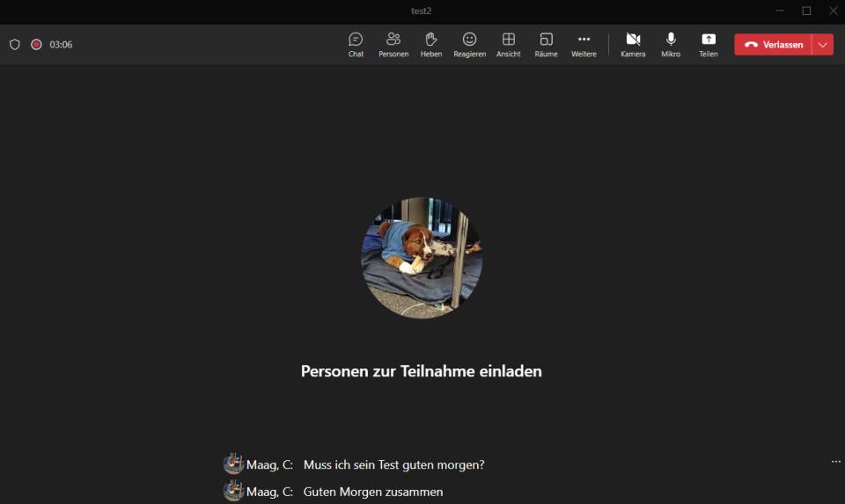Change layout via Ansicht icon
This screenshot has height=504, width=845.
(x=508, y=44)
